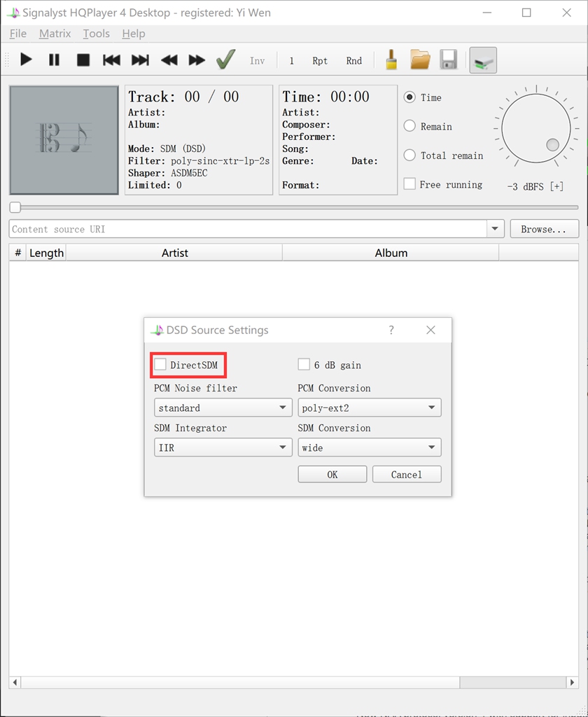Sort playlist by the # column header

pyautogui.click(x=17, y=252)
